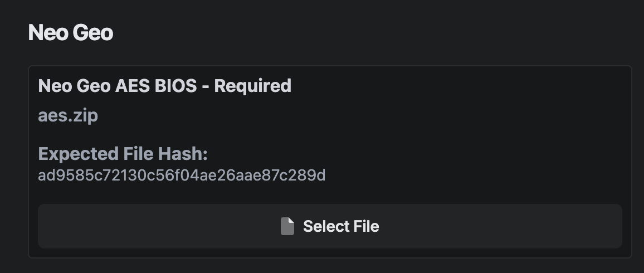This screenshot has height=273, width=644.
Task: Click empty left area of Select File button
Action: click(139, 226)
